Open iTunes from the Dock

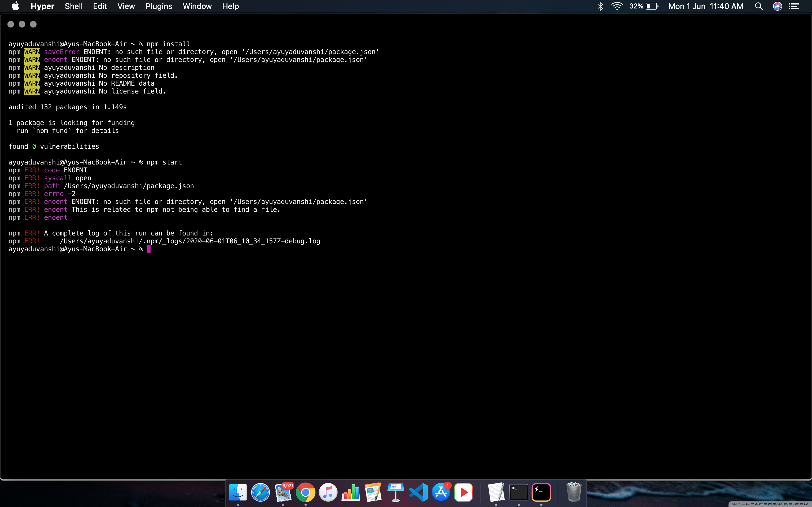tap(328, 492)
